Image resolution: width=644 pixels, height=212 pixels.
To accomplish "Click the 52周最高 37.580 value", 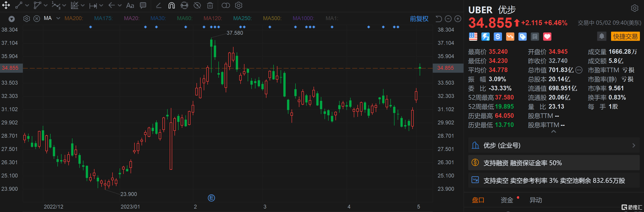I will pyautogui.click(x=504, y=97).
